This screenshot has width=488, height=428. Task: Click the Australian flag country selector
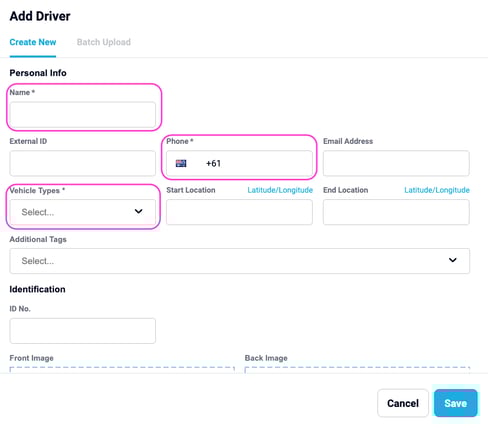181,163
